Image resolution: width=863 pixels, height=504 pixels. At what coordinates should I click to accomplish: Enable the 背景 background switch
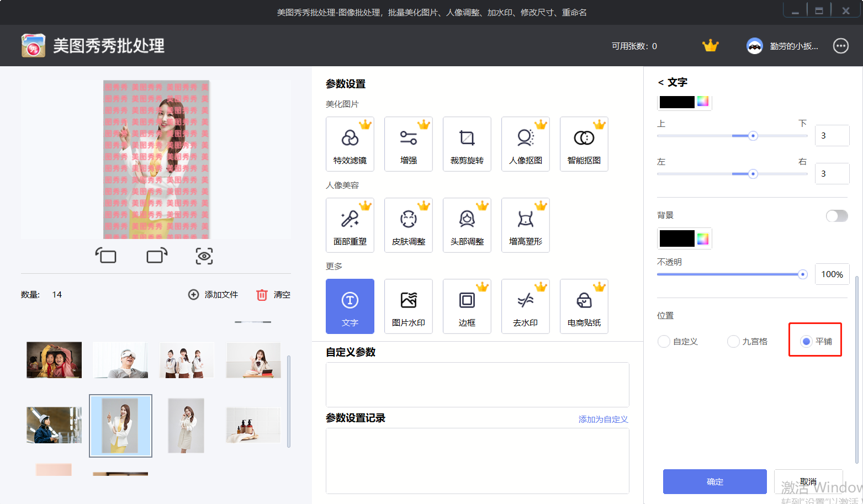pos(836,216)
